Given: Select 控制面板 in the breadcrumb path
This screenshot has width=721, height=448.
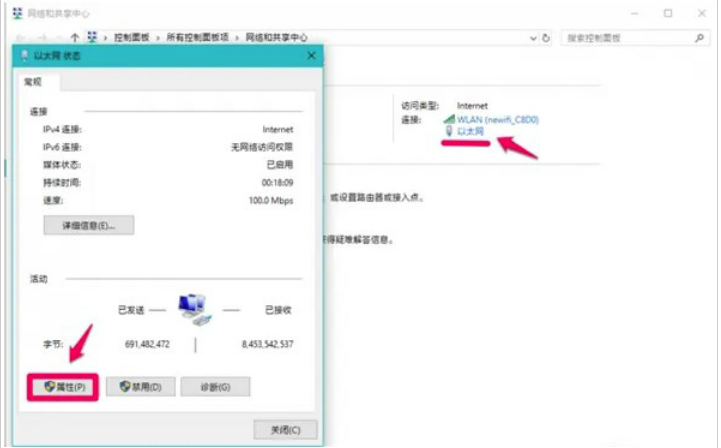Looking at the screenshot, I should coord(132,38).
